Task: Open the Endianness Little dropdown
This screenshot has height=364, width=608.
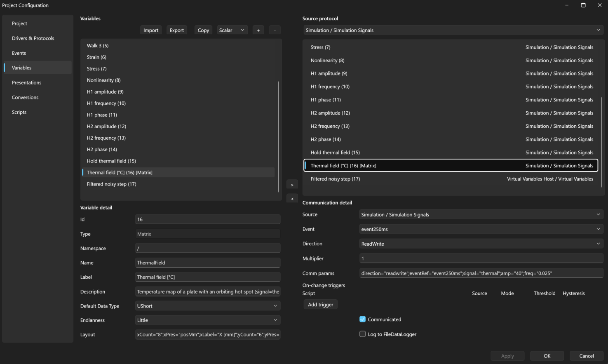Action: click(x=208, y=320)
